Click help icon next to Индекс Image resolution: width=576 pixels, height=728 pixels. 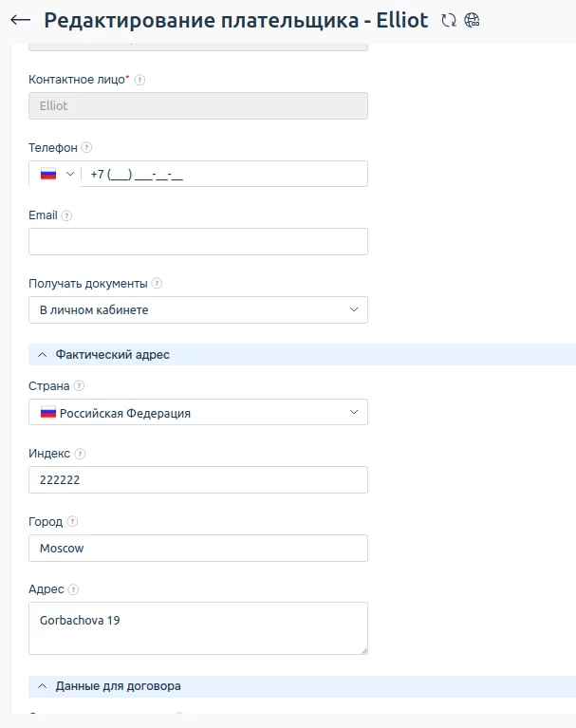click(80, 454)
